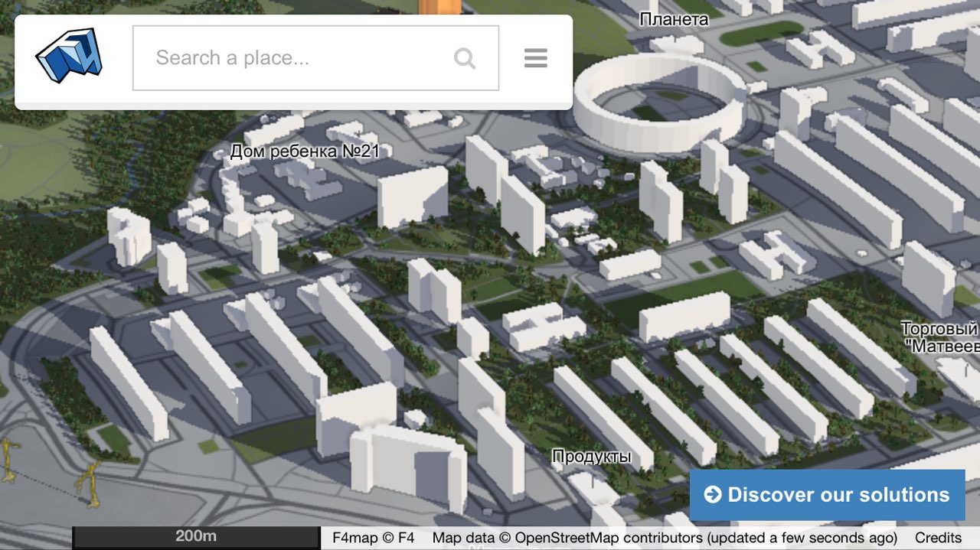Open the hamburger menu
980x550 pixels.
(x=535, y=58)
